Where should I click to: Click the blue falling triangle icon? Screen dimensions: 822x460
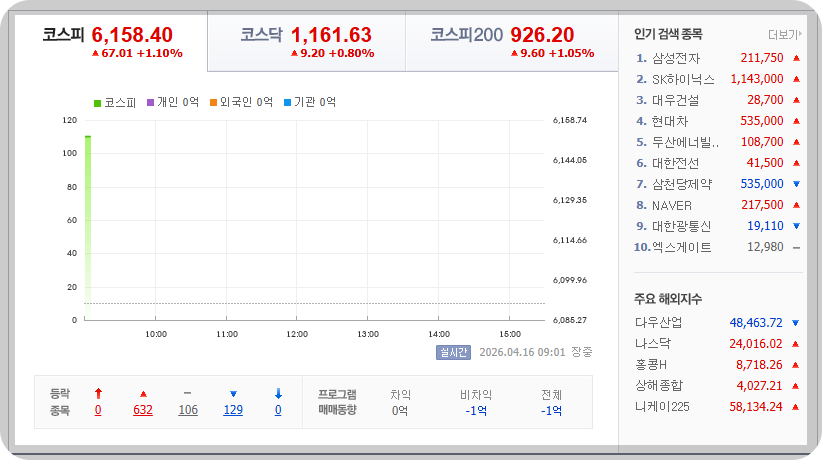click(x=233, y=394)
